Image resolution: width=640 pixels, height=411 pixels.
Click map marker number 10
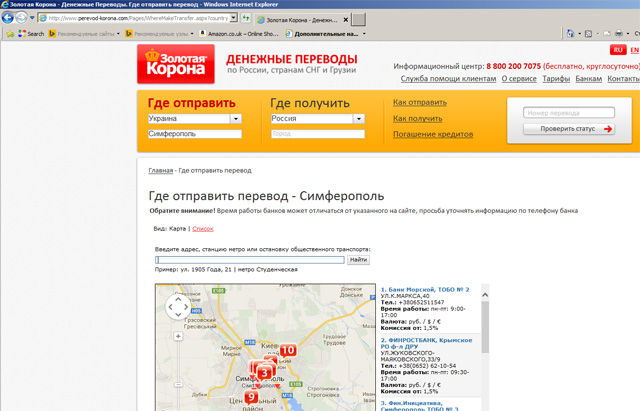tap(288, 350)
